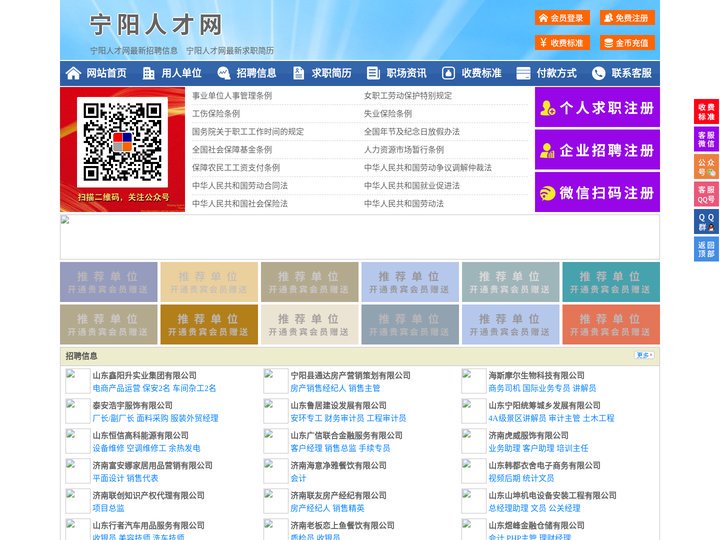Open 求职简历 navigation item
This screenshot has width=720, height=540.
click(332, 73)
